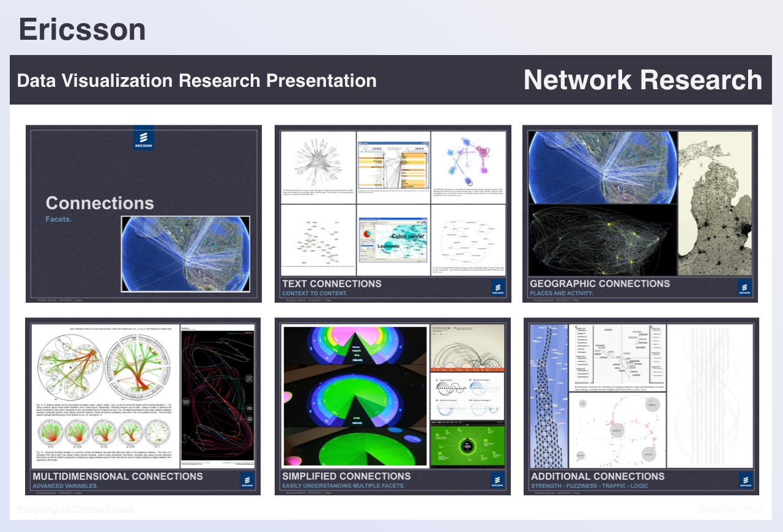Click the 'TEXT CONNECTIONS' slide title

(x=332, y=284)
